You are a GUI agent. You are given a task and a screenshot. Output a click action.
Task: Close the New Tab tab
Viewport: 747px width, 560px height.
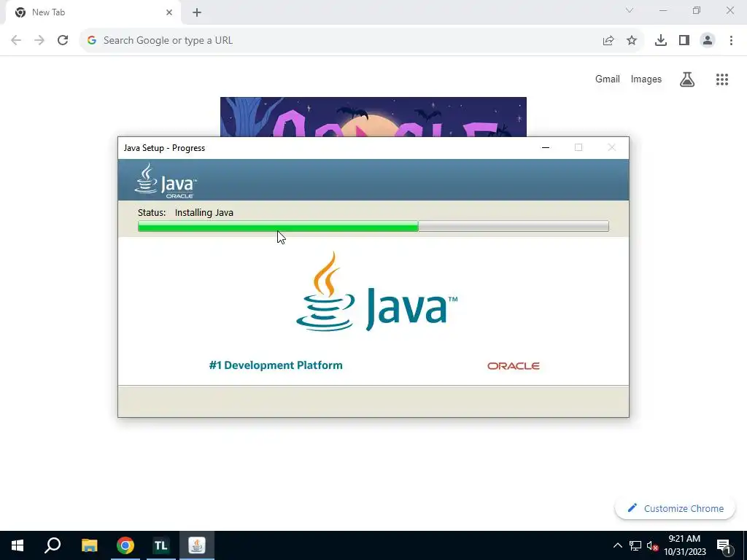click(x=169, y=12)
